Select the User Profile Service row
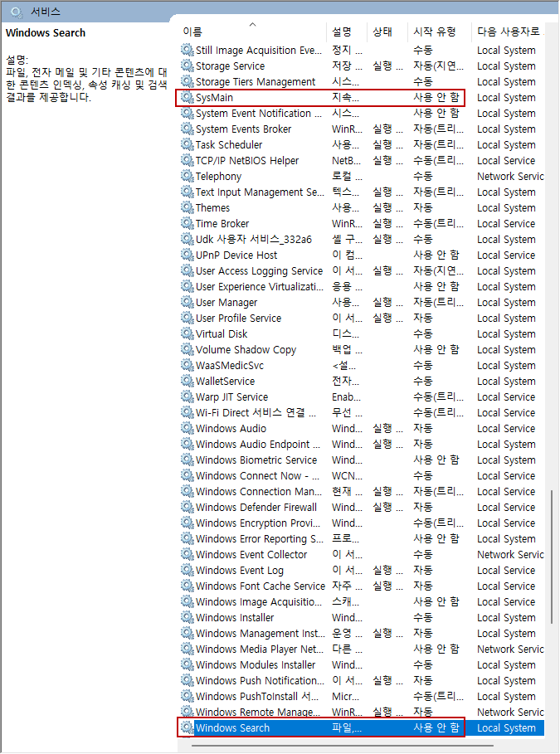Image resolution: width=560 pixels, height=754 pixels. [x=363, y=318]
